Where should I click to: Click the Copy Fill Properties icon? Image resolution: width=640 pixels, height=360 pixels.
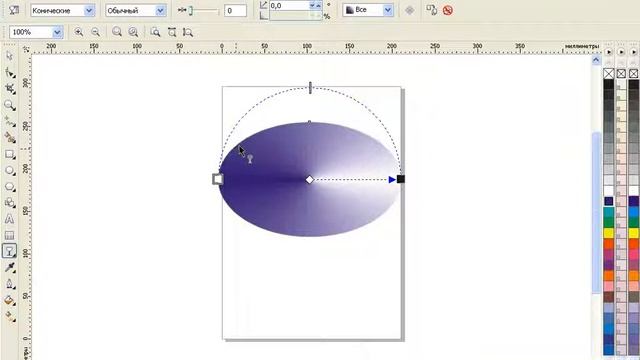[x=431, y=10]
